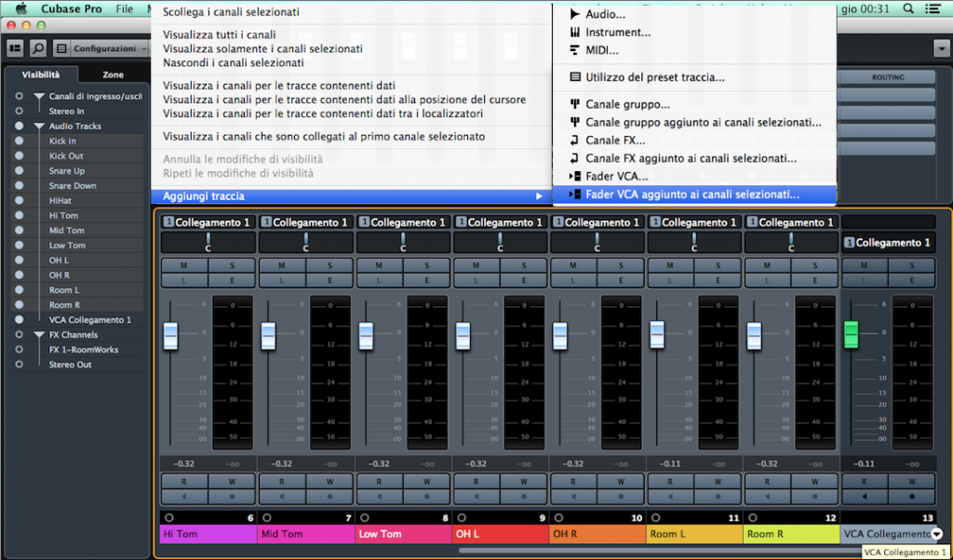Enable Write automation on Room L channel
This screenshot has height=560, width=953.
tap(718, 482)
